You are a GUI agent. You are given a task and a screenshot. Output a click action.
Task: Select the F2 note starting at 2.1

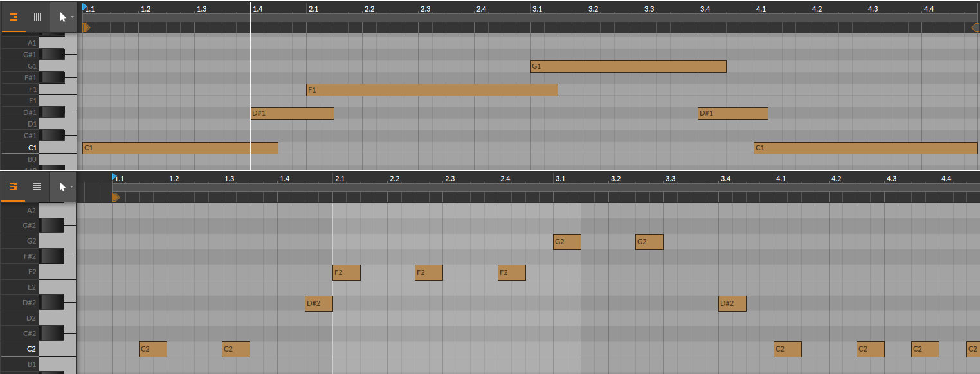click(x=346, y=272)
